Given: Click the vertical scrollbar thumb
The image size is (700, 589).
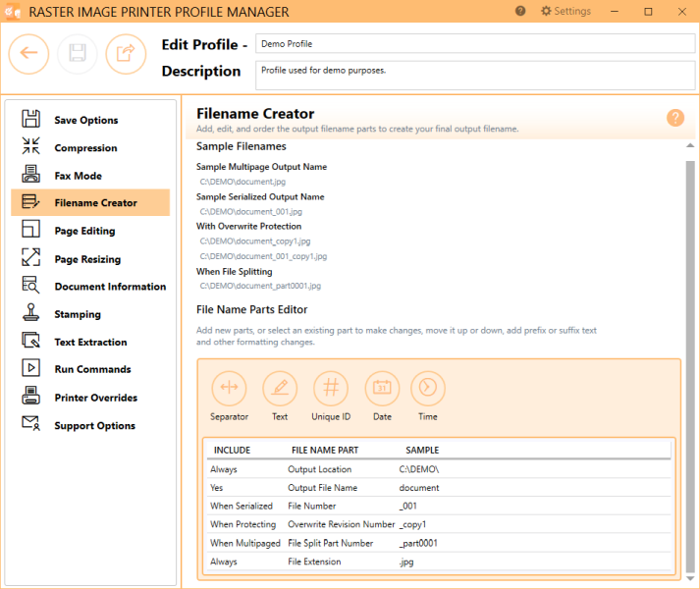Looking at the screenshot, I should point(690,366).
